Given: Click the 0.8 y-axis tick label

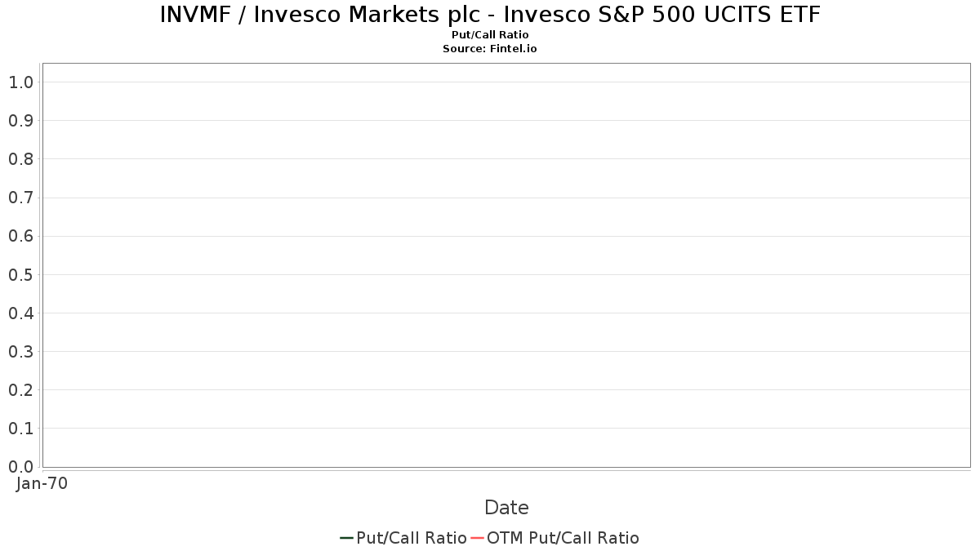Looking at the screenshot, I should tap(20, 159).
